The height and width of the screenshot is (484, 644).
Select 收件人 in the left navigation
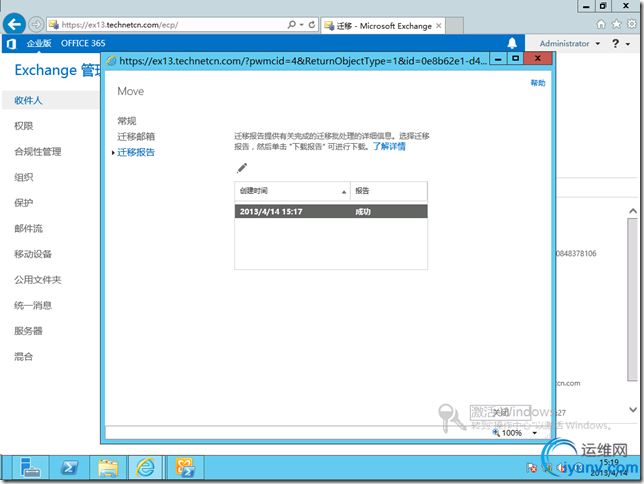point(28,100)
